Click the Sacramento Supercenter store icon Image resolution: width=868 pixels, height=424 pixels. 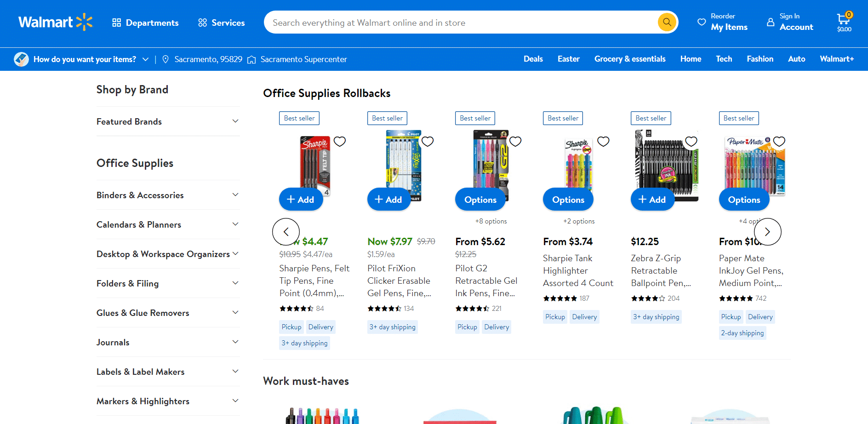[251, 59]
